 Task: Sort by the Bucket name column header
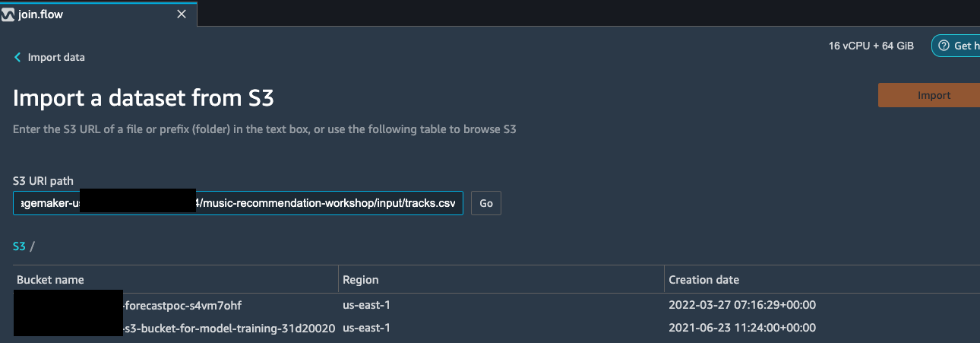50,280
